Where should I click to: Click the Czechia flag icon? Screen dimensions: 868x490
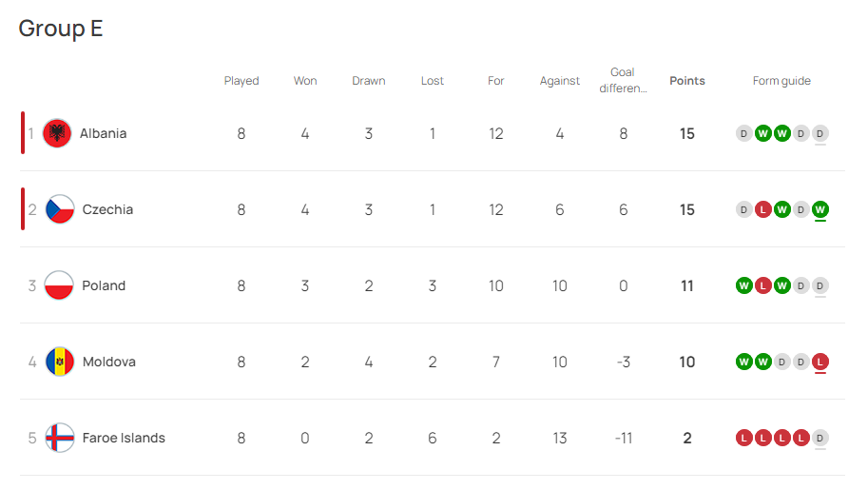point(60,209)
